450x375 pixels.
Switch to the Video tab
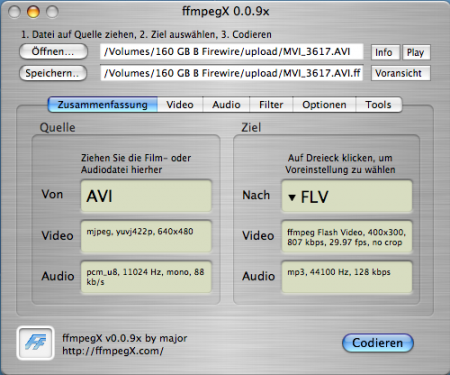coord(180,105)
